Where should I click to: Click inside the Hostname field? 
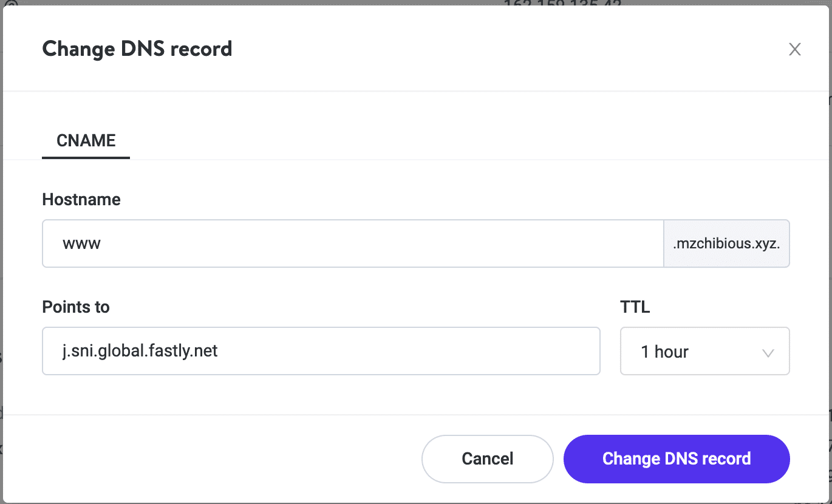pos(243,243)
